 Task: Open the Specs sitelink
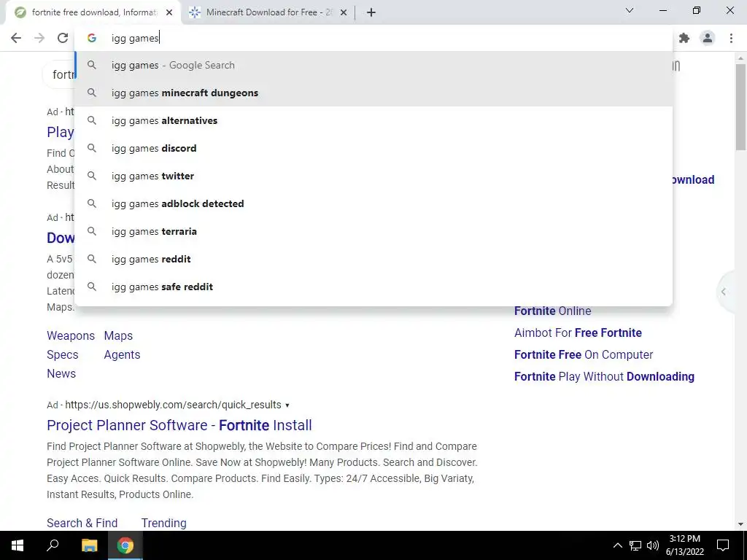63,355
